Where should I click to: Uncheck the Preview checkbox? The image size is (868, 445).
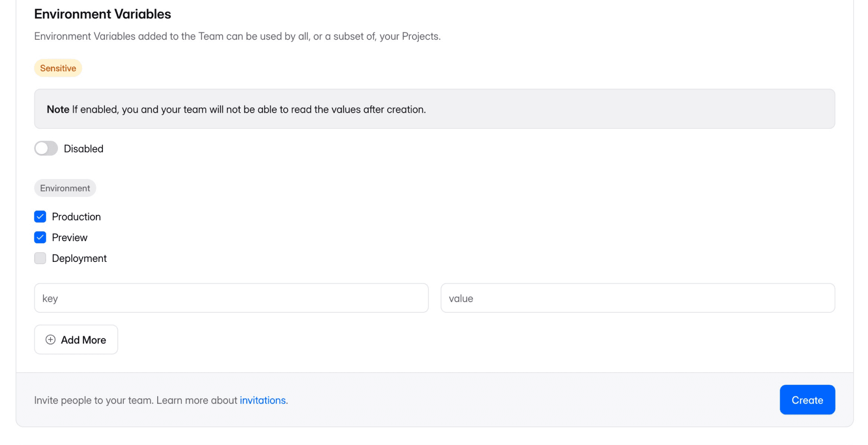pyautogui.click(x=40, y=237)
